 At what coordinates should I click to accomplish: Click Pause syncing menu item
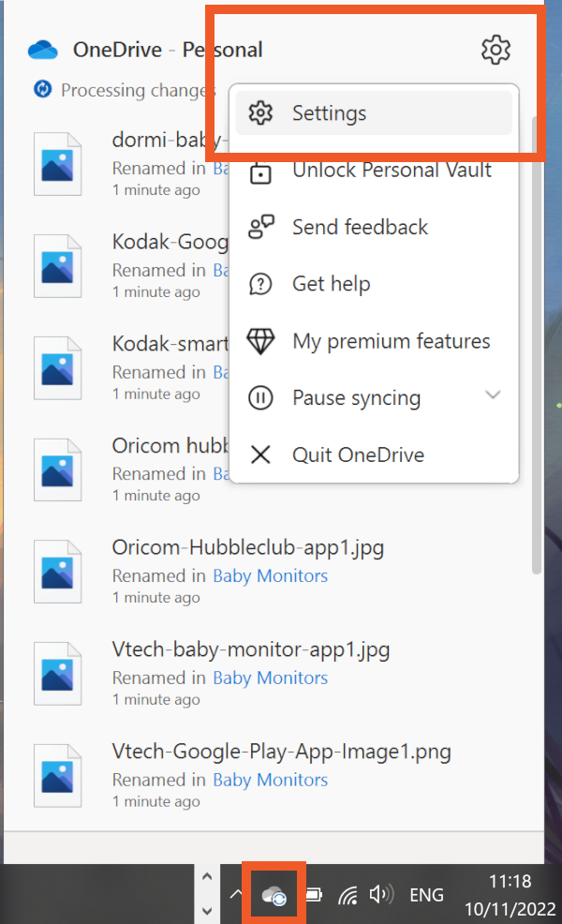(x=356, y=398)
